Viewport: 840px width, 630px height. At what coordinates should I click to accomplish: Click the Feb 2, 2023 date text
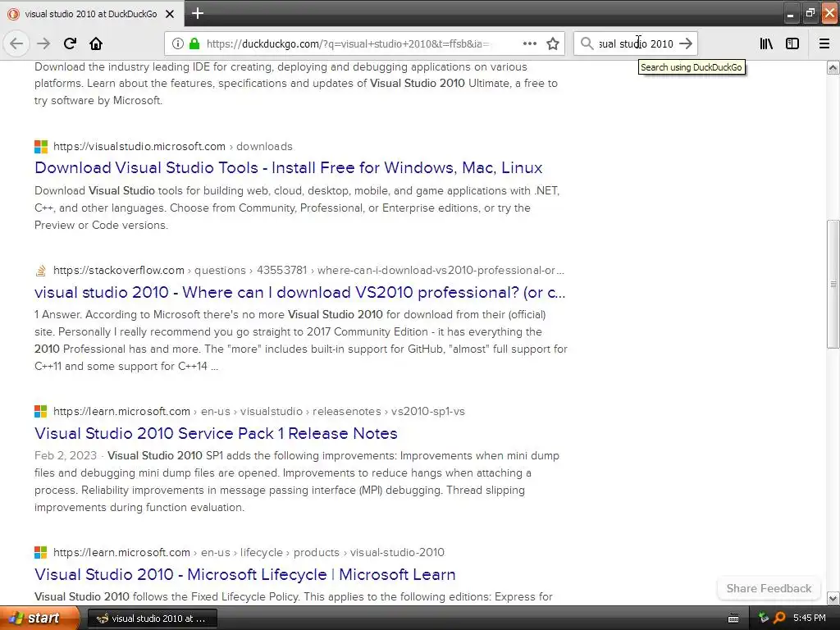pos(66,455)
